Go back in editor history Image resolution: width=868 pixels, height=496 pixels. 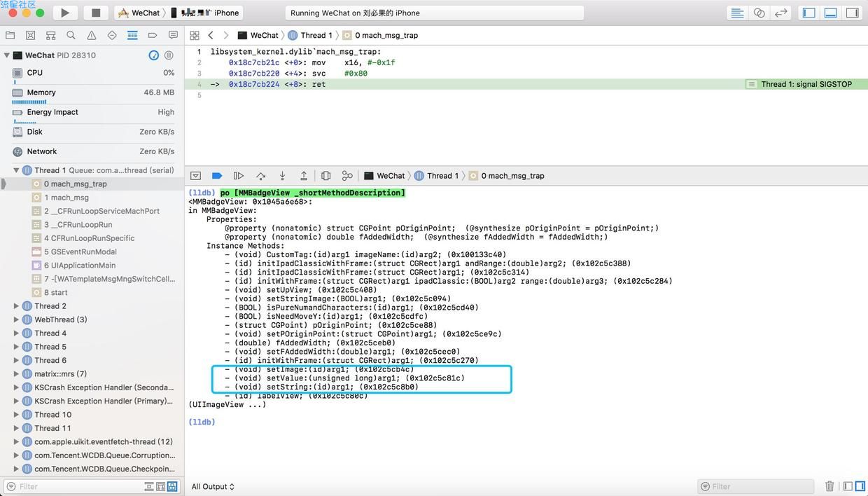(x=211, y=35)
